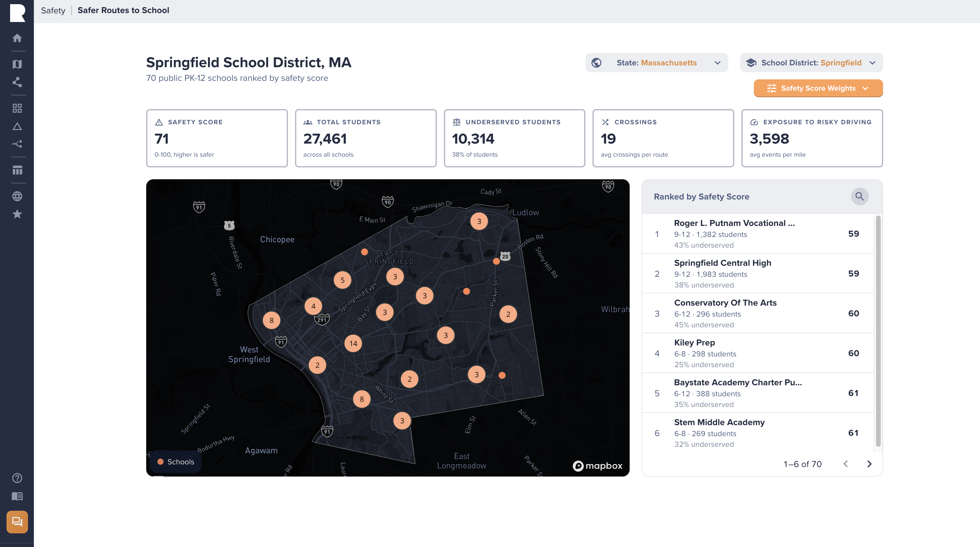Select the globe icon in sidebar
The width and height of the screenshot is (980, 547).
tap(17, 197)
